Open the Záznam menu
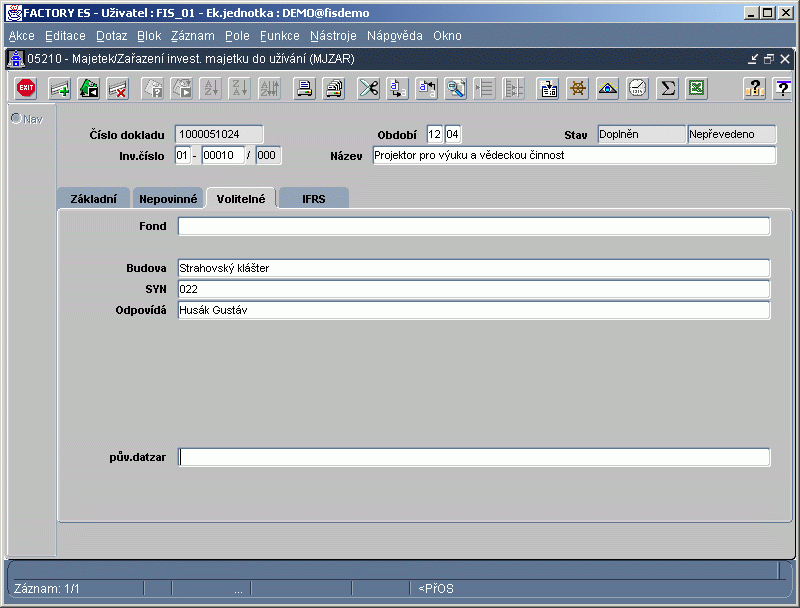The image size is (800, 608). [x=193, y=36]
